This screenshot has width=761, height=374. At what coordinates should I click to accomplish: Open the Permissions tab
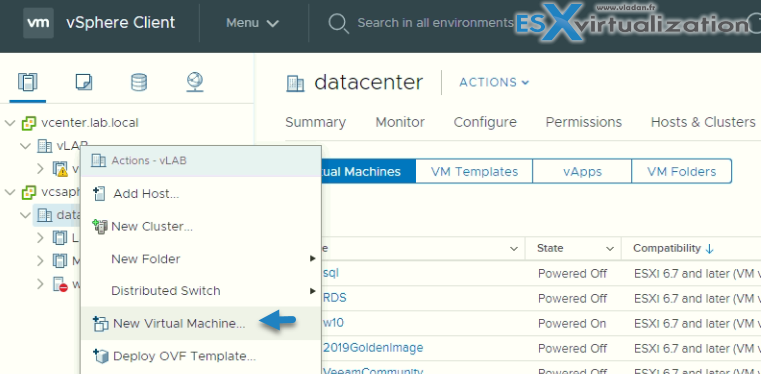[583, 122]
